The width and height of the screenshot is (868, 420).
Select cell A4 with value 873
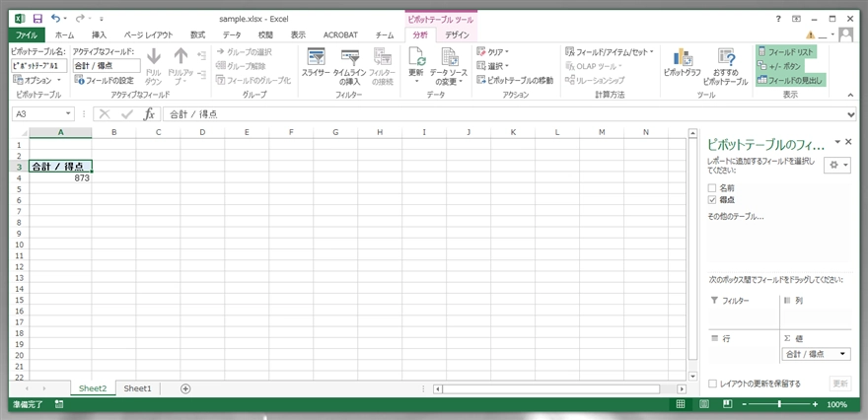[60, 178]
